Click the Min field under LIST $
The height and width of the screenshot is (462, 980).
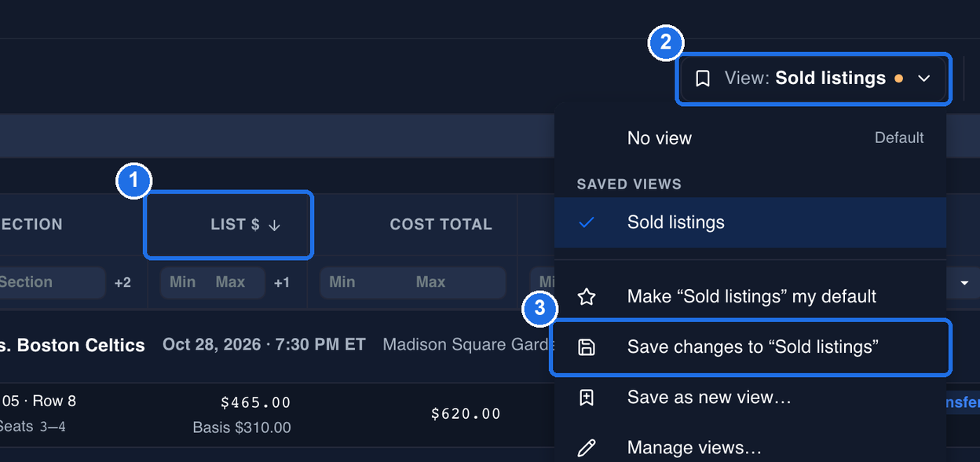tap(182, 282)
